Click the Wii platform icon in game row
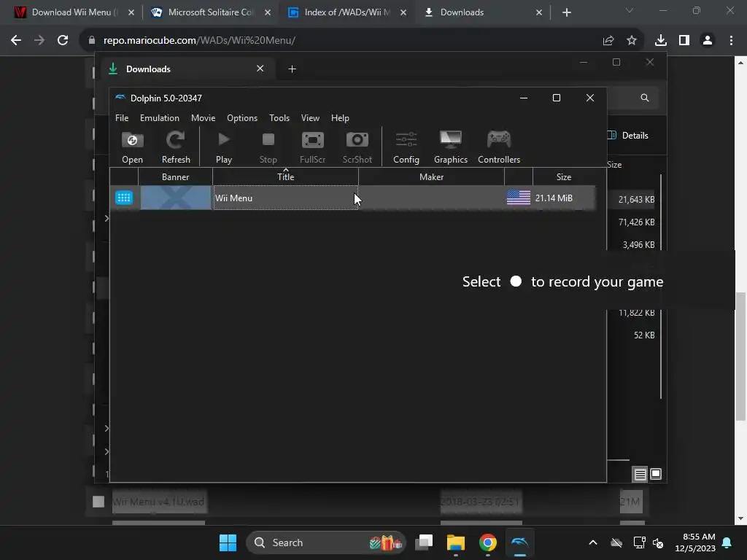The image size is (747, 560). (124, 198)
